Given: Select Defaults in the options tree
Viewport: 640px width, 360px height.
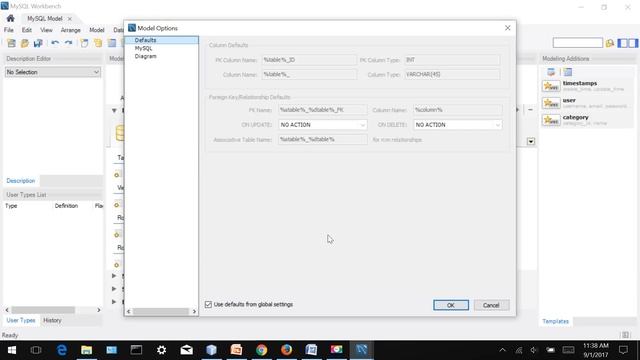Looking at the screenshot, I should click(x=145, y=40).
